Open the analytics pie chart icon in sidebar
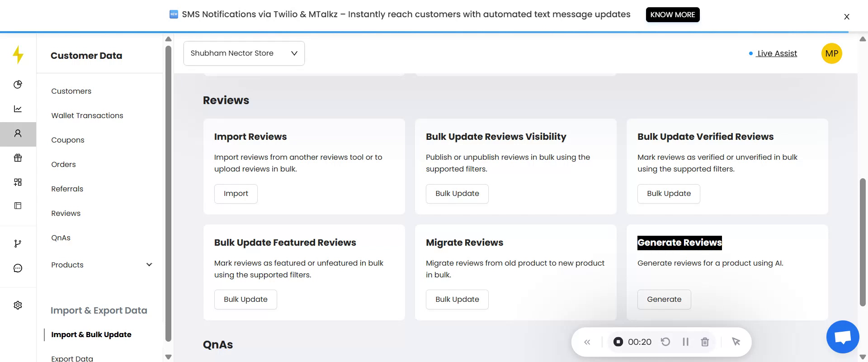This screenshot has width=868, height=362. 18,85
